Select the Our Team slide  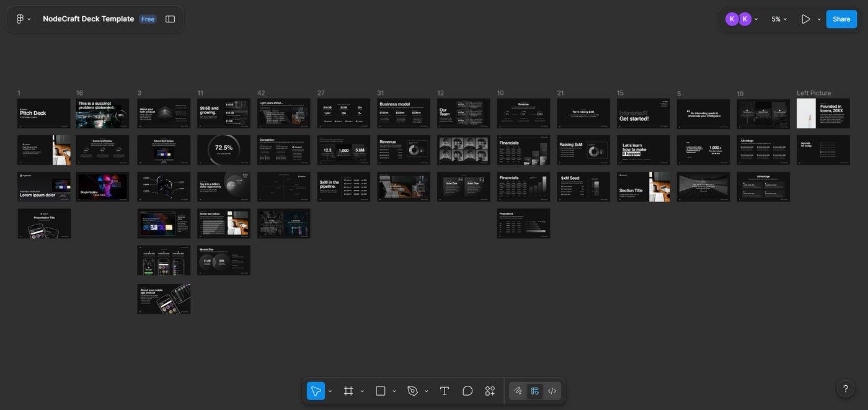pyautogui.click(x=463, y=114)
